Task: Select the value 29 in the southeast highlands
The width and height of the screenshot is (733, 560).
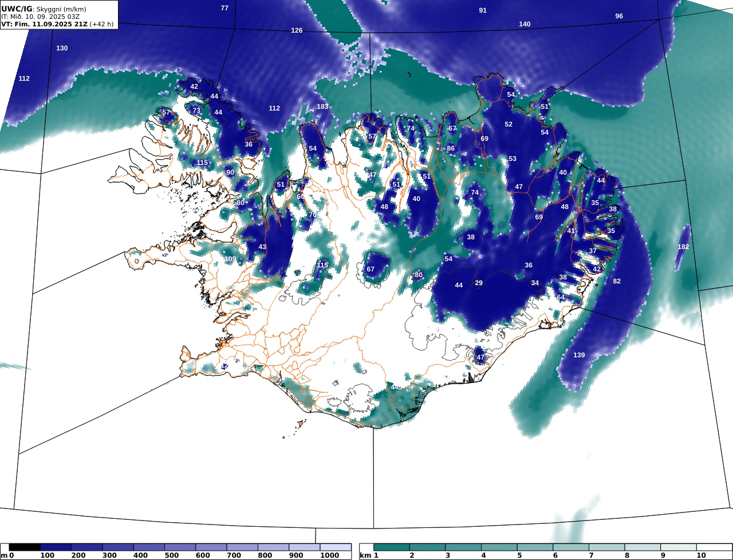Action: (x=479, y=283)
